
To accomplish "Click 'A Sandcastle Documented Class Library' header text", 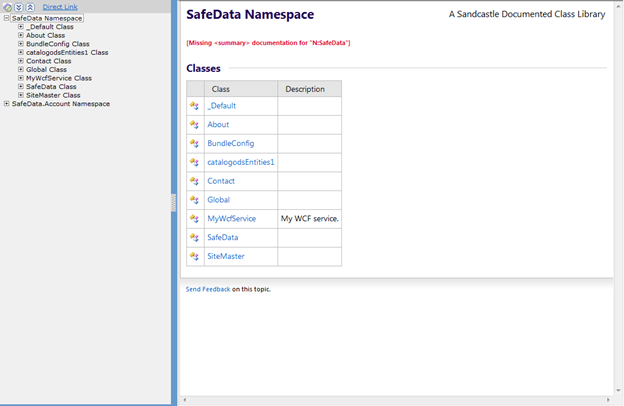I will tap(527, 14).
